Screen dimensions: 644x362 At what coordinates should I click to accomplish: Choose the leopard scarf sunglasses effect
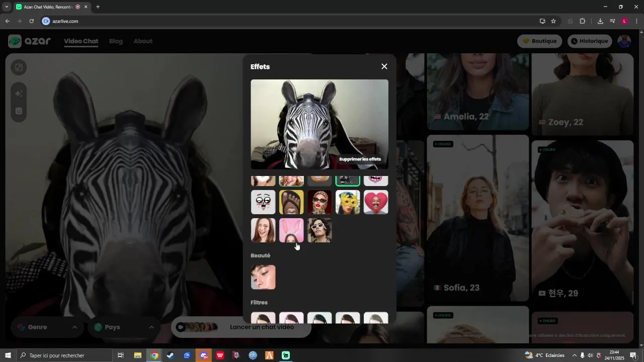pyautogui.click(x=319, y=202)
